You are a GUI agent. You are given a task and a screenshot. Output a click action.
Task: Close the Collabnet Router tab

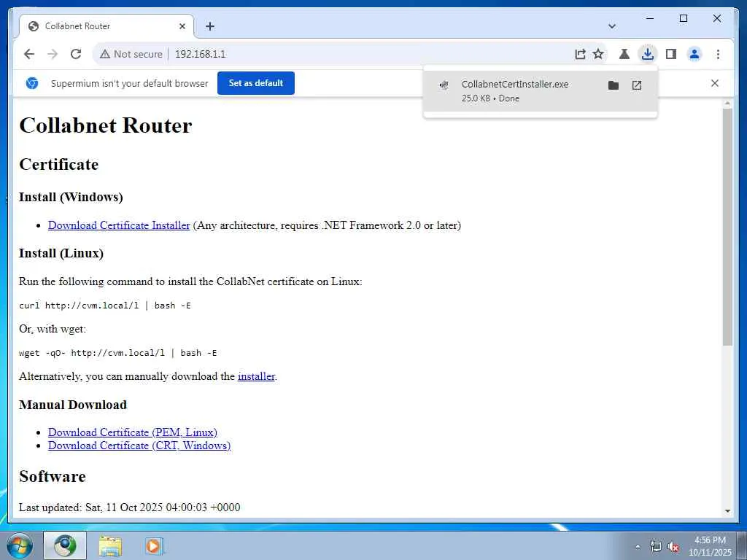(x=182, y=26)
